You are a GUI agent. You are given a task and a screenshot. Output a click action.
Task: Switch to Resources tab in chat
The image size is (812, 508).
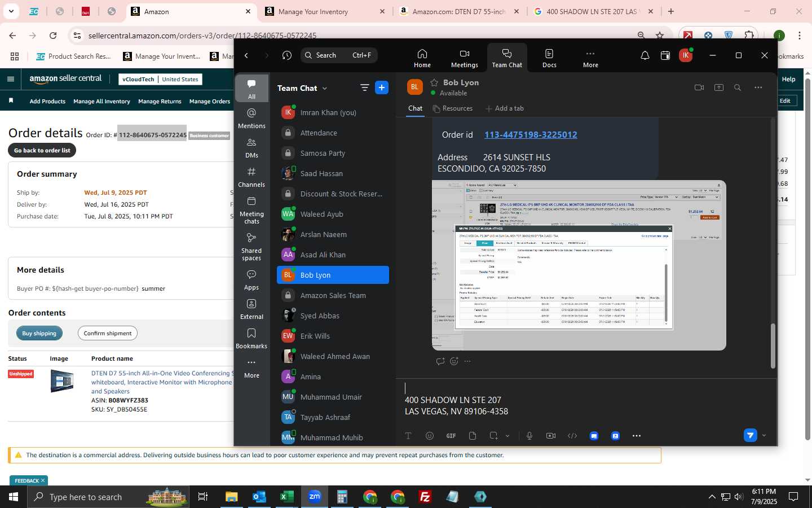[x=452, y=108]
